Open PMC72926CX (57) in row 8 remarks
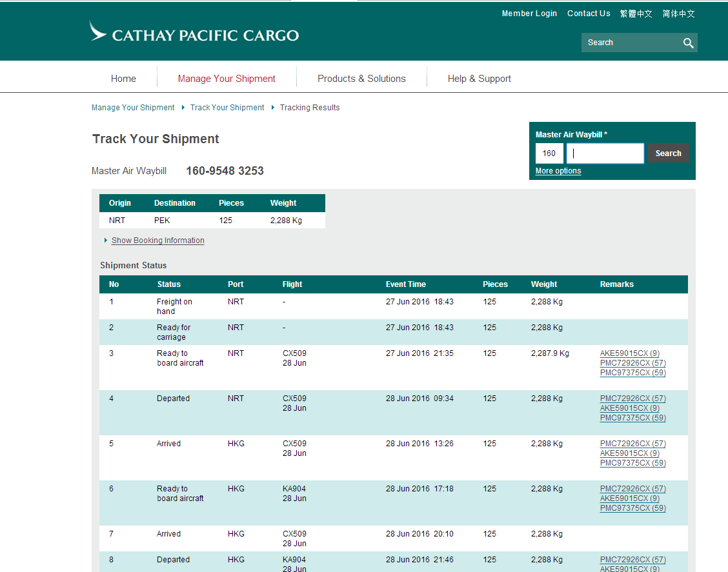This screenshot has width=728, height=572. [633, 560]
